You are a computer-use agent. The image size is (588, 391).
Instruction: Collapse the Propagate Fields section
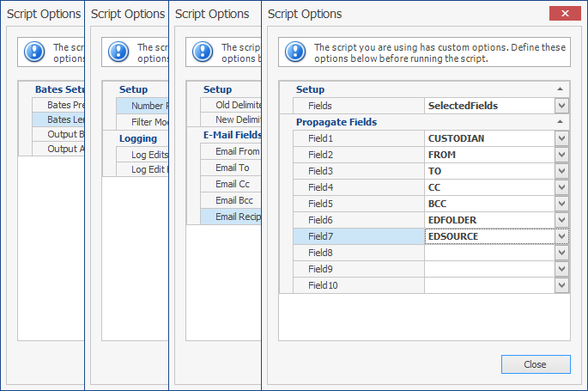click(561, 122)
